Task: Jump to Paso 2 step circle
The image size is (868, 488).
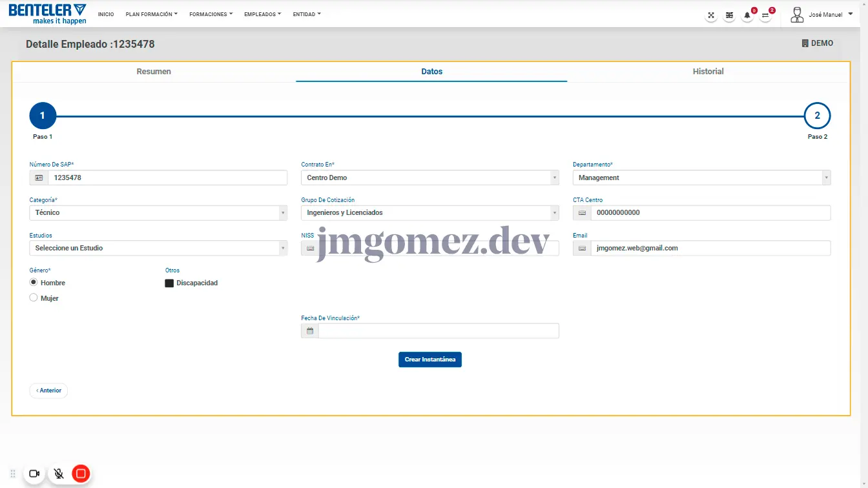Action: pos(817,116)
